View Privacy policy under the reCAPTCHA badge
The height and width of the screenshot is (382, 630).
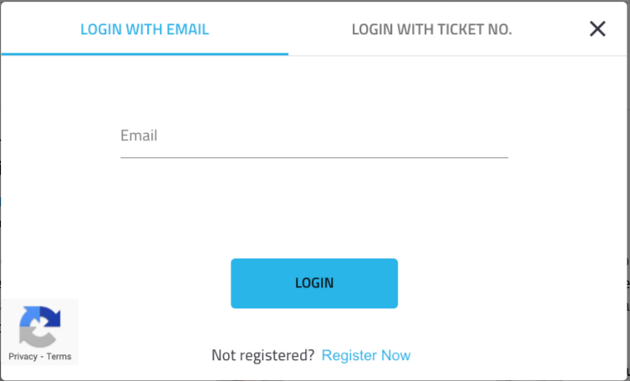(23, 356)
